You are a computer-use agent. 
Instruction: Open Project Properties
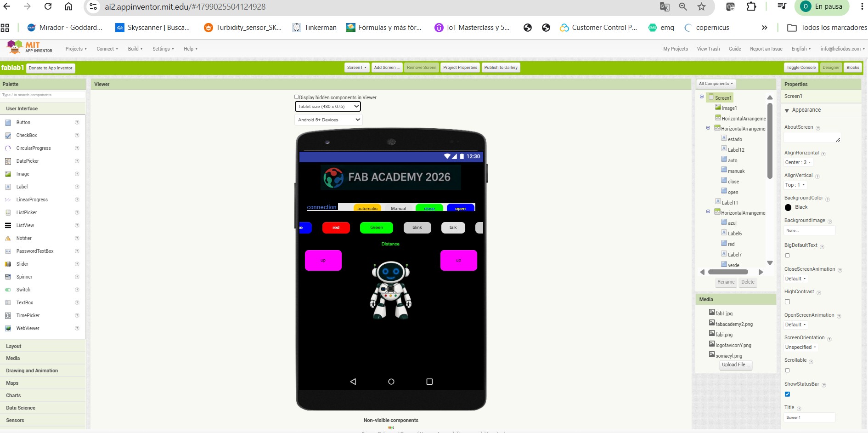[x=460, y=68]
